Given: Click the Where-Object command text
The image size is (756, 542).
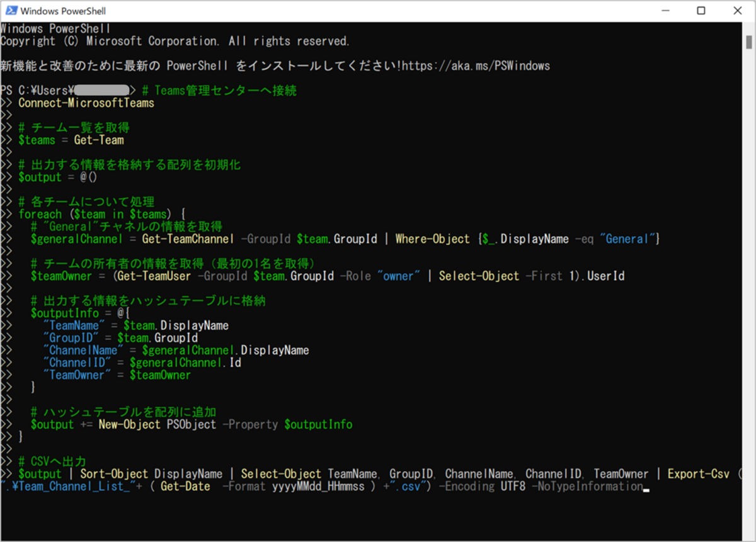Looking at the screenshot, I should point(432,239).
